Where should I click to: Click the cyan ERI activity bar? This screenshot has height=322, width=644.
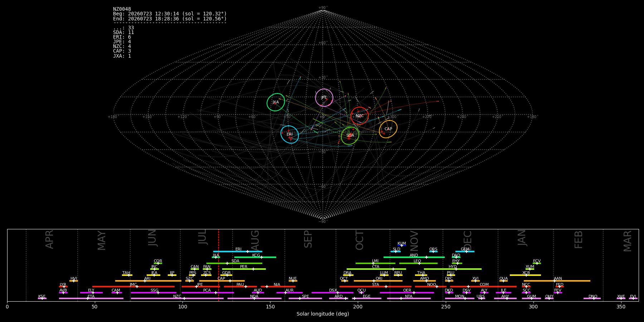coord(238,252)
